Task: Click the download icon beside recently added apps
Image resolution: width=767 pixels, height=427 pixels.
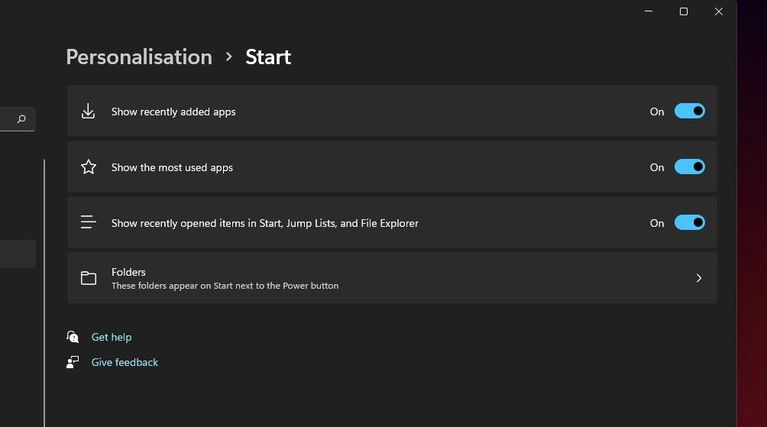Action: click(x=88, y=111)
